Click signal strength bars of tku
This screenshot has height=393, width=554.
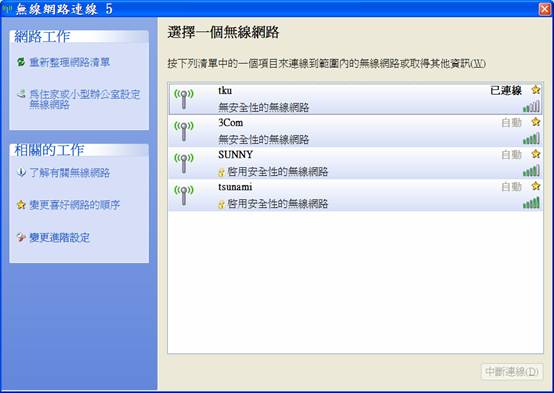[531, 106]
